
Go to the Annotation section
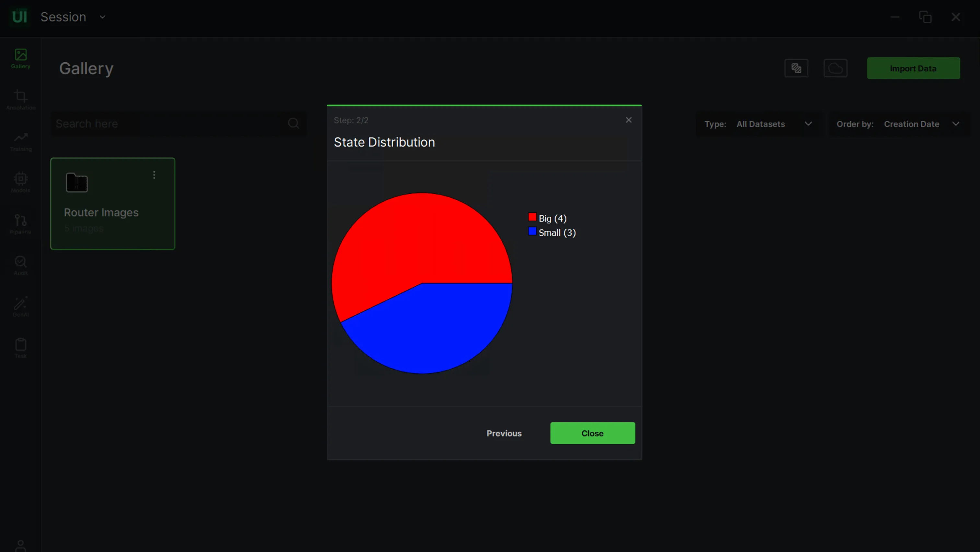[20, 100]
